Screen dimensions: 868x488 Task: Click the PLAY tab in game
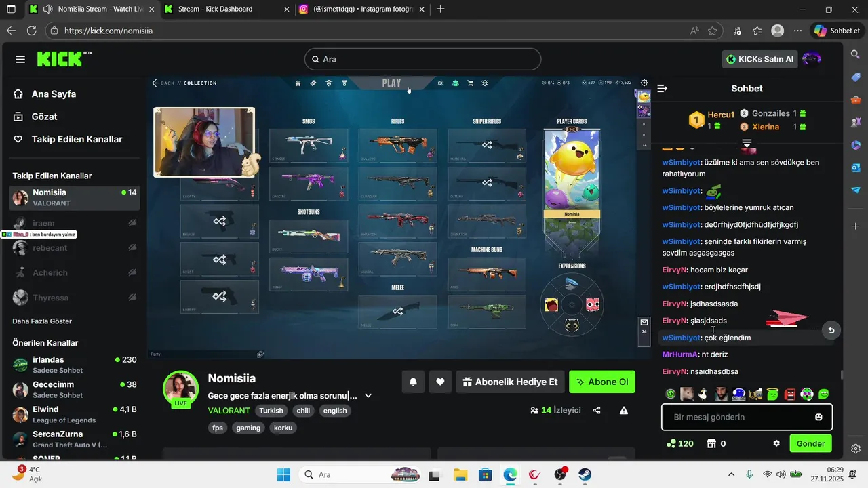click(391, 83)
